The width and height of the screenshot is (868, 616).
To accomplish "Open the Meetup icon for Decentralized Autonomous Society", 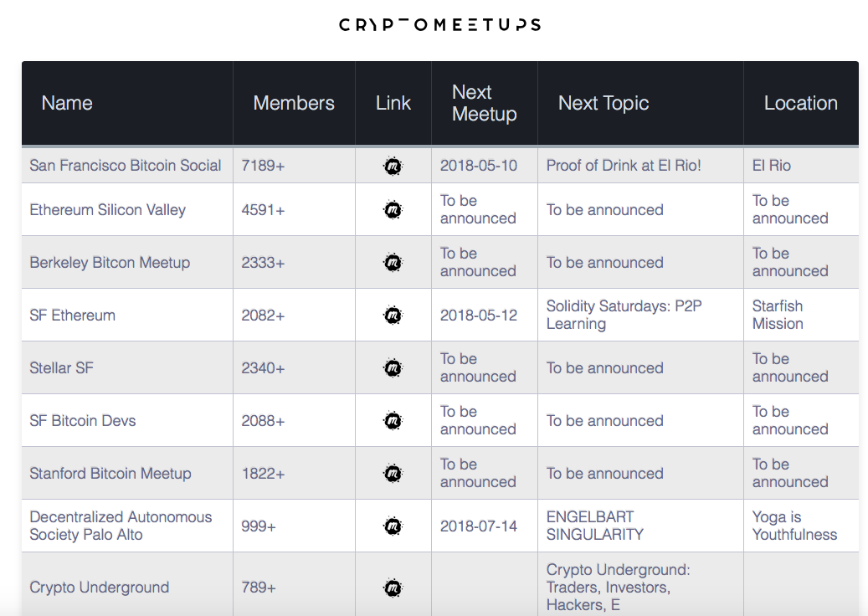I will [x=393, y=526].
